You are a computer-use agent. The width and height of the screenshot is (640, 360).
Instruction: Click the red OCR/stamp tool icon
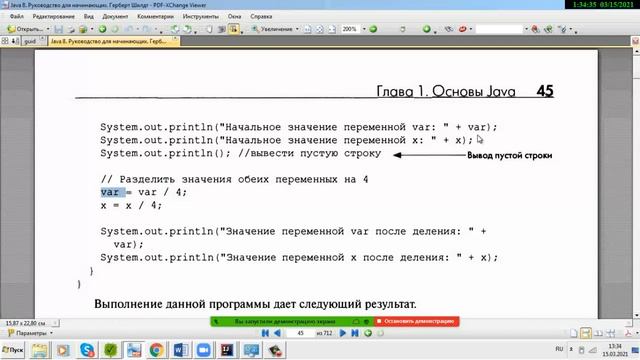[462, 29]
